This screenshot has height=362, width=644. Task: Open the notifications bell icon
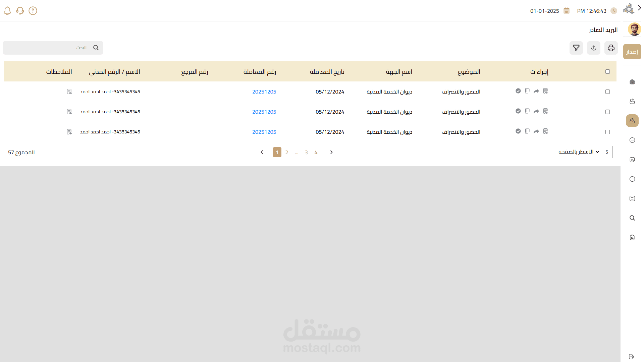[x=7, y=11]
